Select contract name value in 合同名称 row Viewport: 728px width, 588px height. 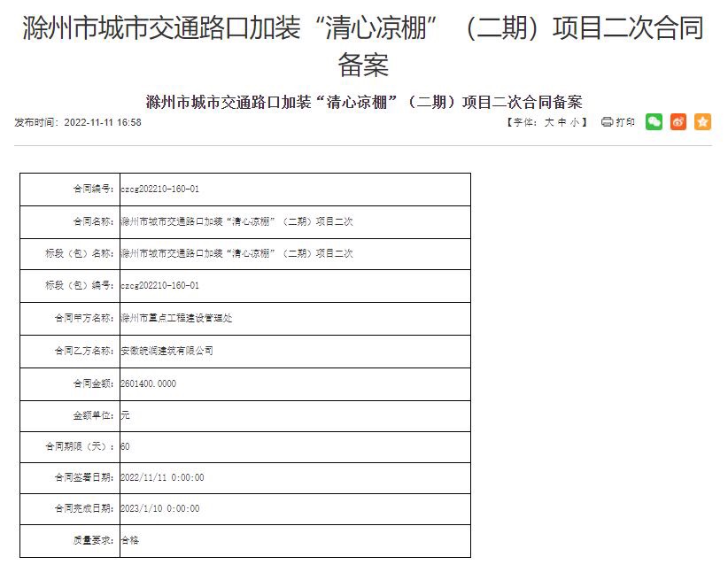[236, 222]
